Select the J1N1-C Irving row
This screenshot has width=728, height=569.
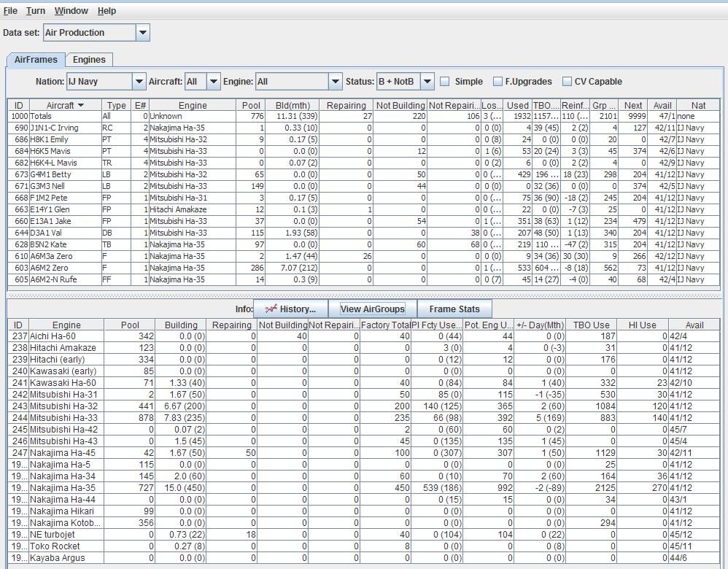pyautogui.click(x=363, y=128)
